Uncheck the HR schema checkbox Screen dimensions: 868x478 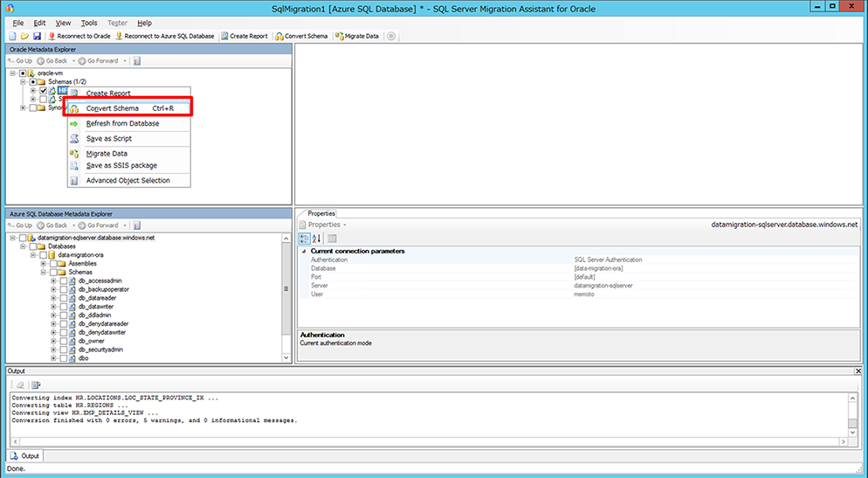[x=43, y=90]
